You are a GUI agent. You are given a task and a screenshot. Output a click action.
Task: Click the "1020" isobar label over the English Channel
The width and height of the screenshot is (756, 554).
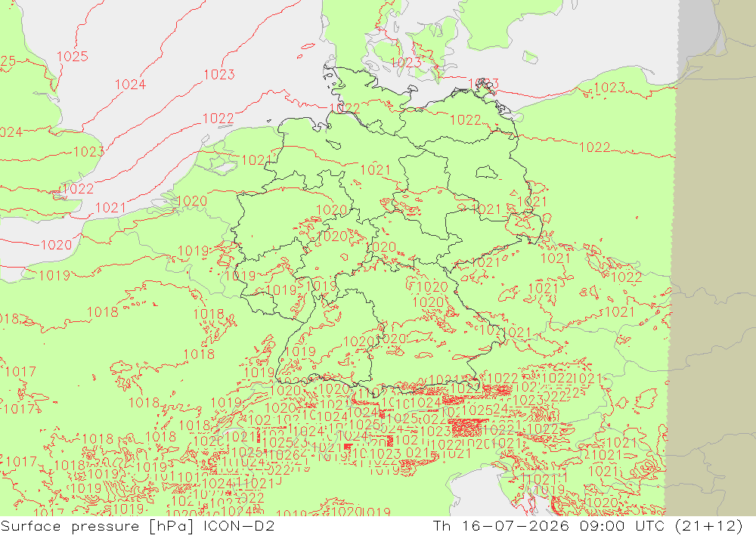point(57,245)
